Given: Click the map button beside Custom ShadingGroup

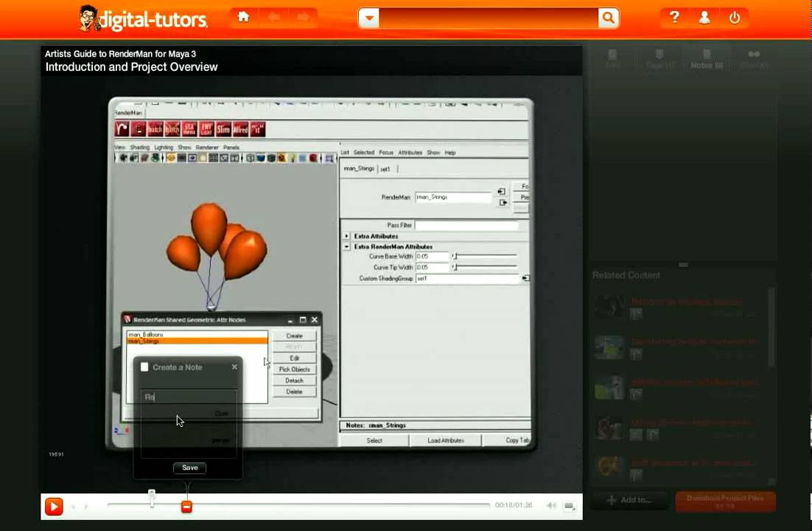Looking at the screenshot, I should tap(525, 279).
